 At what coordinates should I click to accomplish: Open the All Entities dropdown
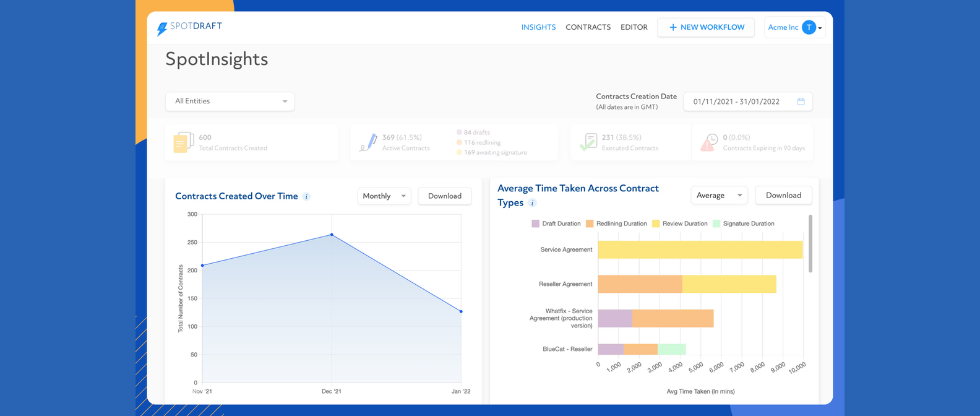[230, 101]
